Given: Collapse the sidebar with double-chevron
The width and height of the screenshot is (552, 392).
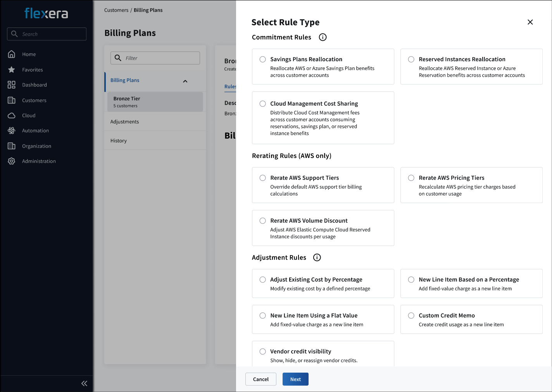Looking at the screenshot, I should coord(84,383).
